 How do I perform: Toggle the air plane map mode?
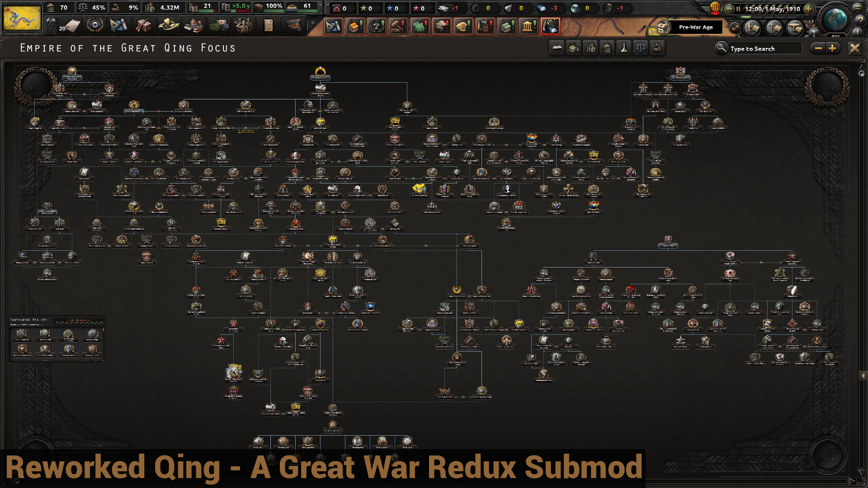coord(795,28)
